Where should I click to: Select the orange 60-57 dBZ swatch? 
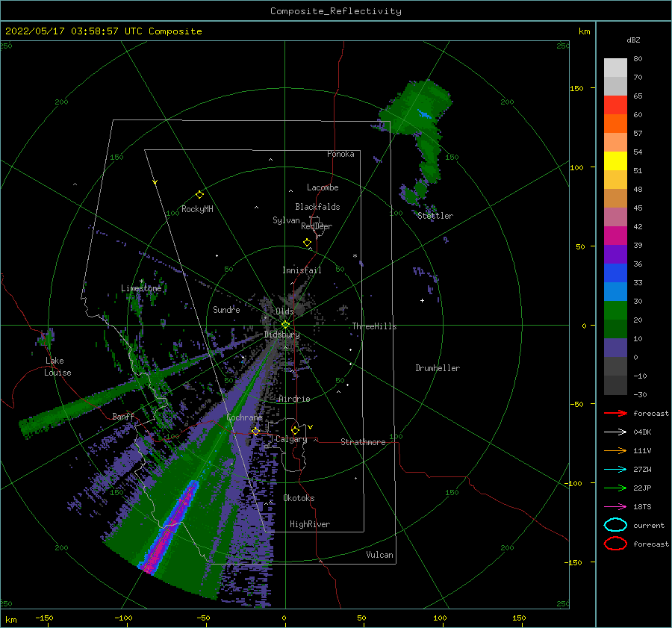[615, 124]
